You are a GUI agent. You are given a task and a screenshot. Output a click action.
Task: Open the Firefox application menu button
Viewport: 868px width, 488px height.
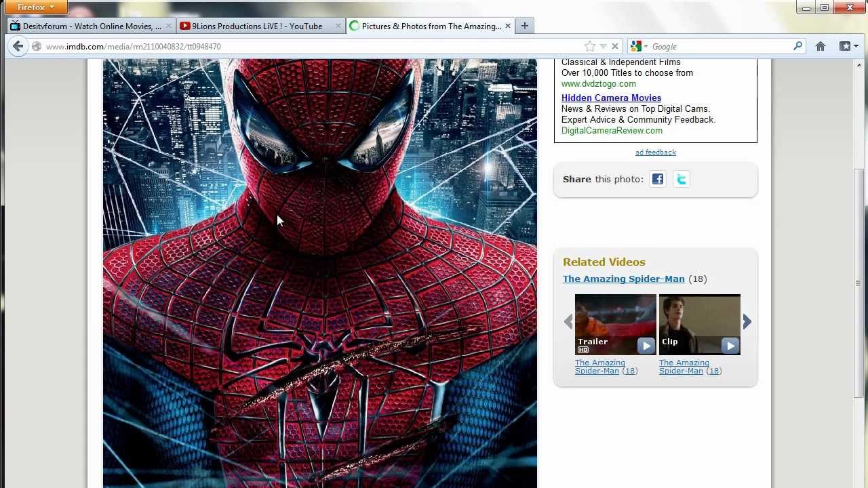point(35,7)
